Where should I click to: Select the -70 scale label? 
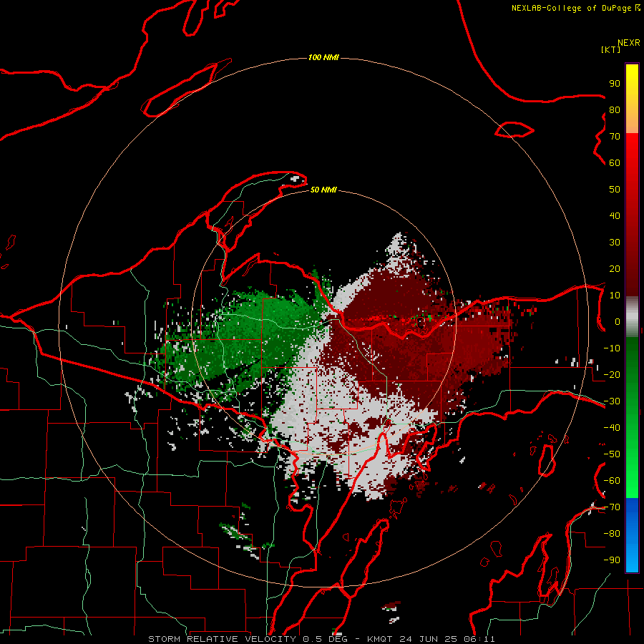pos(612,507)
